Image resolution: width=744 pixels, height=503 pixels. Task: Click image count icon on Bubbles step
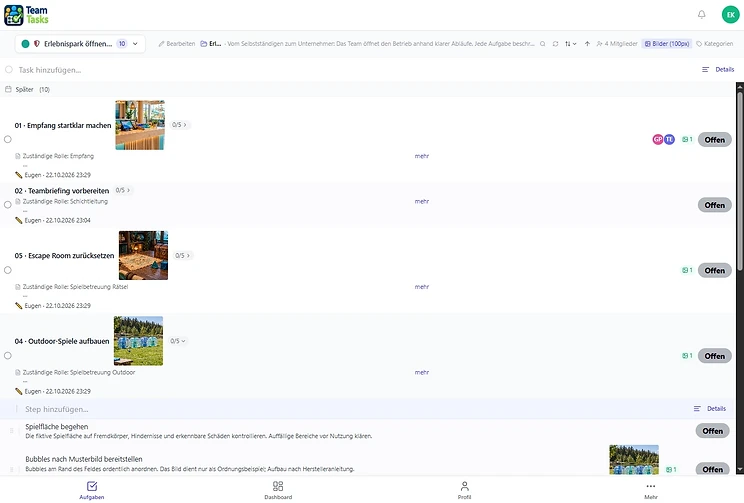click(671, 469)
